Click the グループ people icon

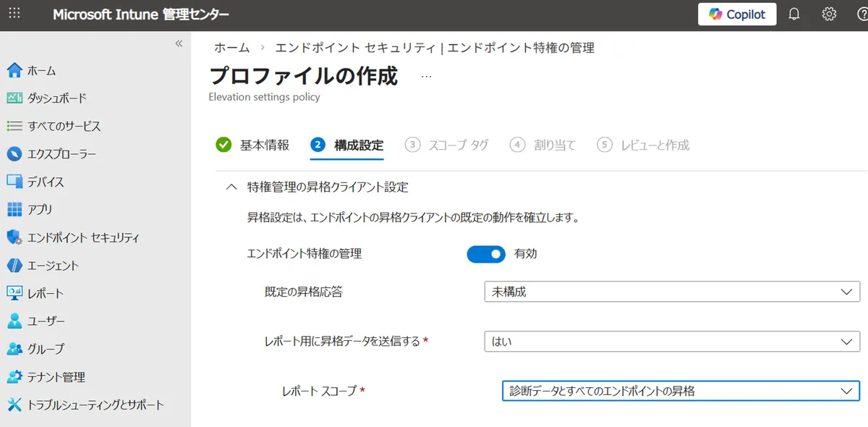click(14, 349)
